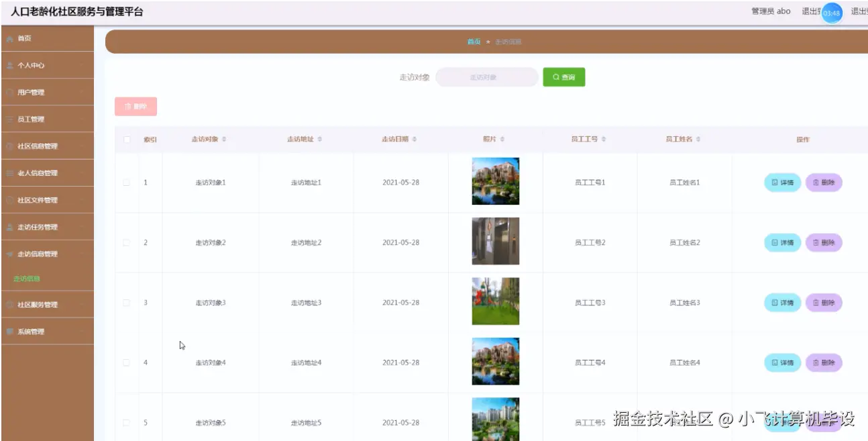The width and height of the screenshot is (868, 441).
Task: Open playground photo thumbnail in row 走访对象3
Action: 496,301
